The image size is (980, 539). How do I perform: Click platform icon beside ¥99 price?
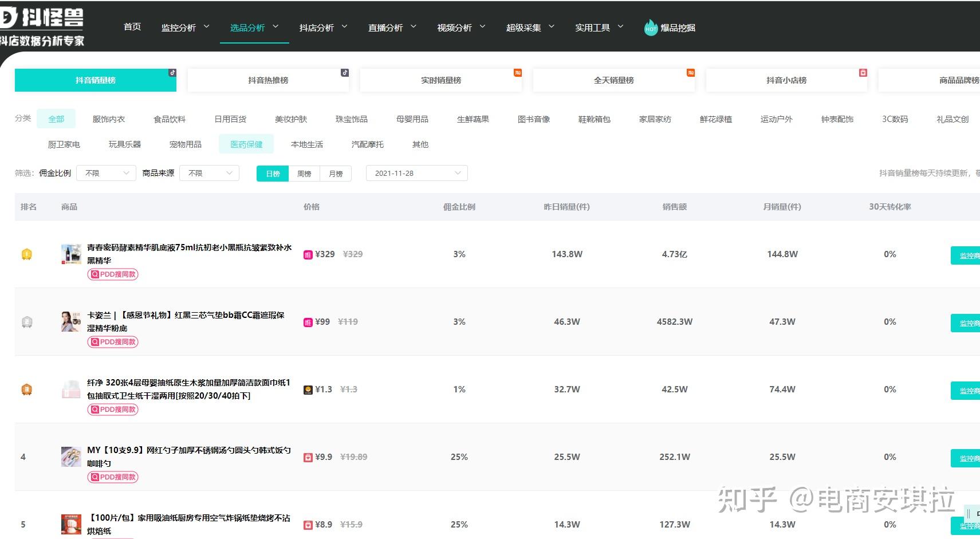tap(308, 322)
